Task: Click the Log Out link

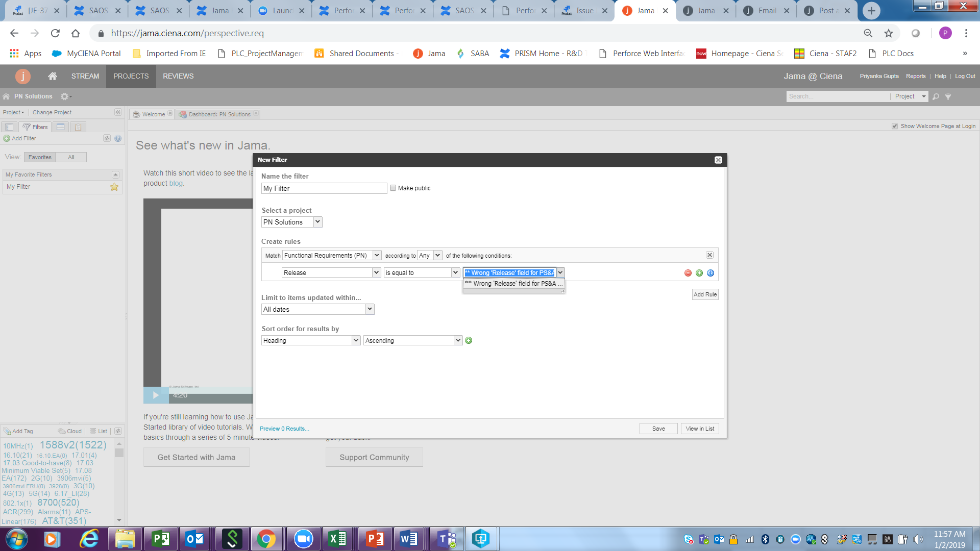Action: pyautogui.click(x=965, y=76)
